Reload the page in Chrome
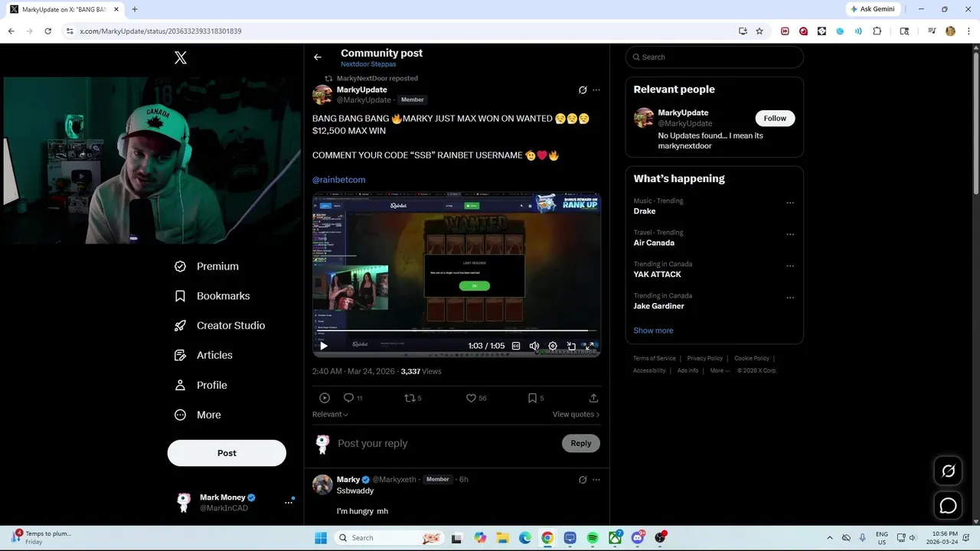The height and width of the screenshot is (551, 980). [47, 31]
